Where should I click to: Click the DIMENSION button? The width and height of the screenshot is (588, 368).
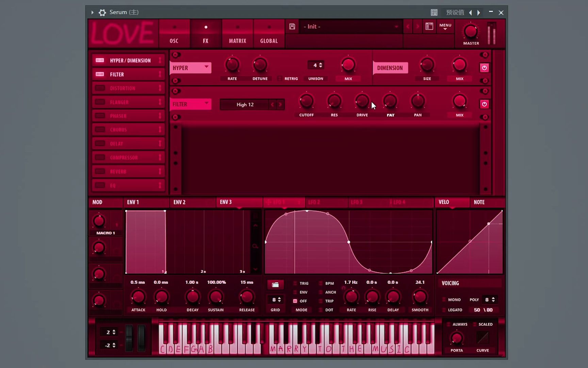(x=390, y=68)
